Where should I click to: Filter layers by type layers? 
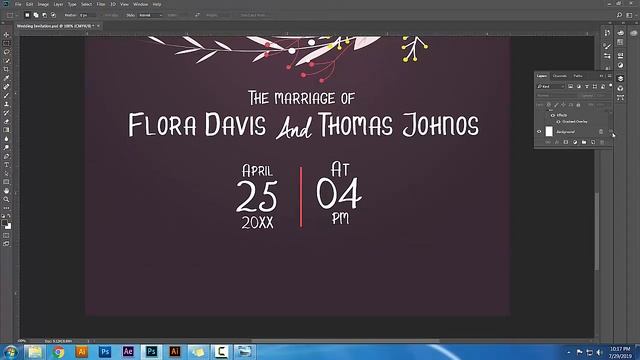point(587,86)
